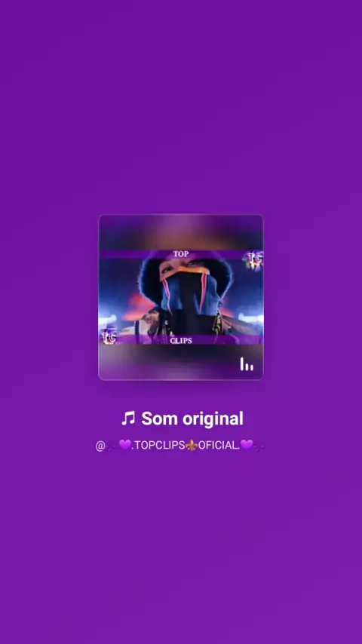Tap the blurred top band of cover
Image resolution: width=362 pixels, height=644 pixels.
point(181,232)
